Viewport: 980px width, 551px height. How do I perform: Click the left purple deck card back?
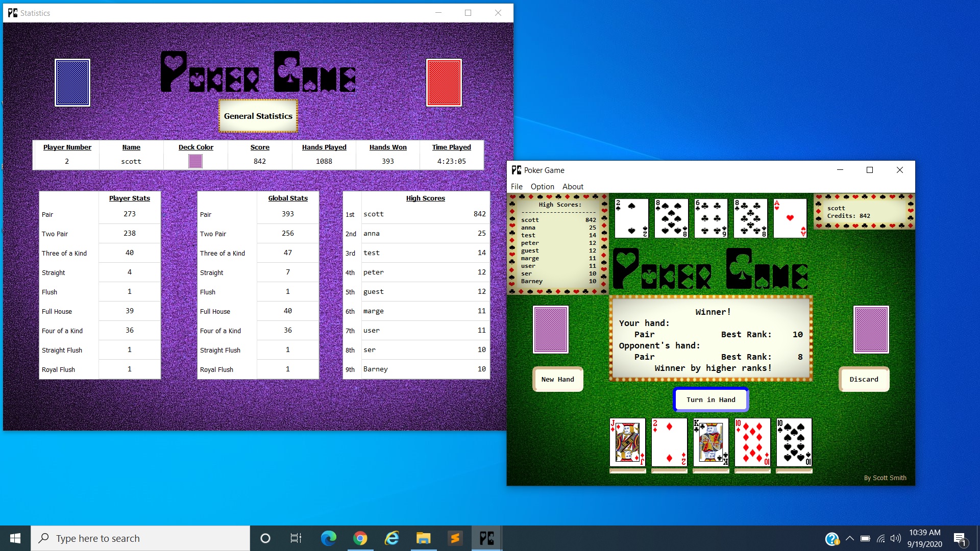(x=550, y=329)
